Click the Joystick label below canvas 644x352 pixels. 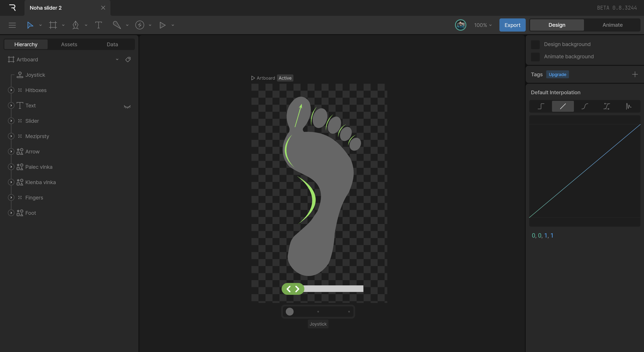pos(318,324)
